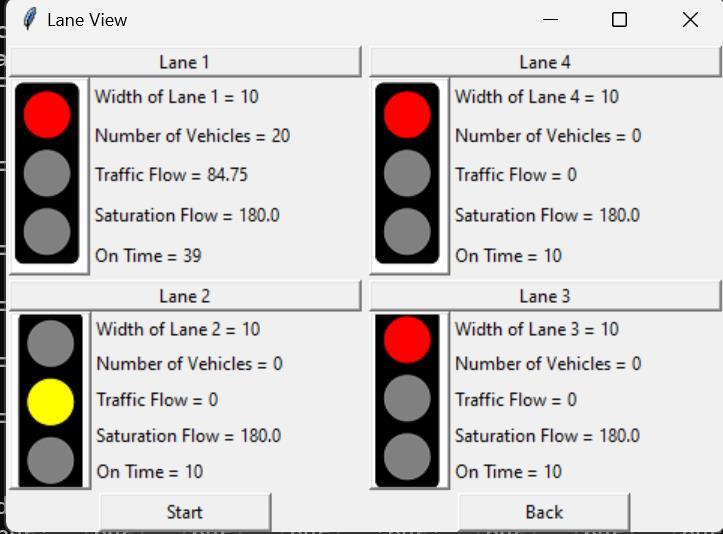Click the yellow light of Lane 2

(50, 402)
